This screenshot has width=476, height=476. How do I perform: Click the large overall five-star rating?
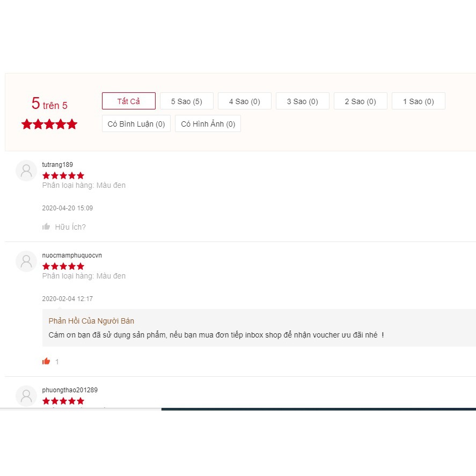coord(49,125)
